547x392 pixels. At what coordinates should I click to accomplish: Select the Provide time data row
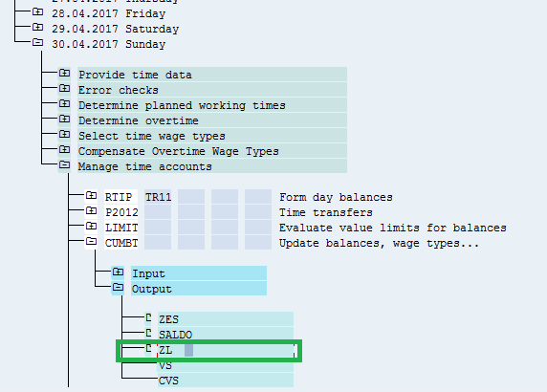(212, 75)
